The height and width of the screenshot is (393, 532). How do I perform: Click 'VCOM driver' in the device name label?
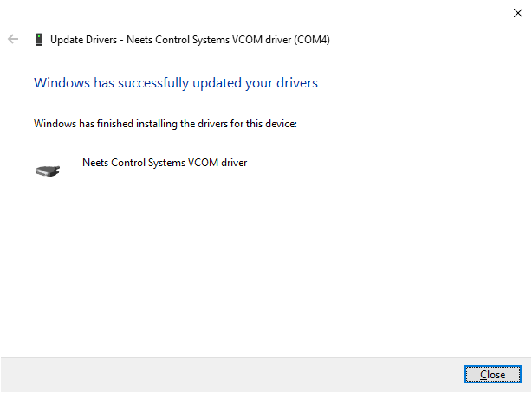(x=217, y=163)
